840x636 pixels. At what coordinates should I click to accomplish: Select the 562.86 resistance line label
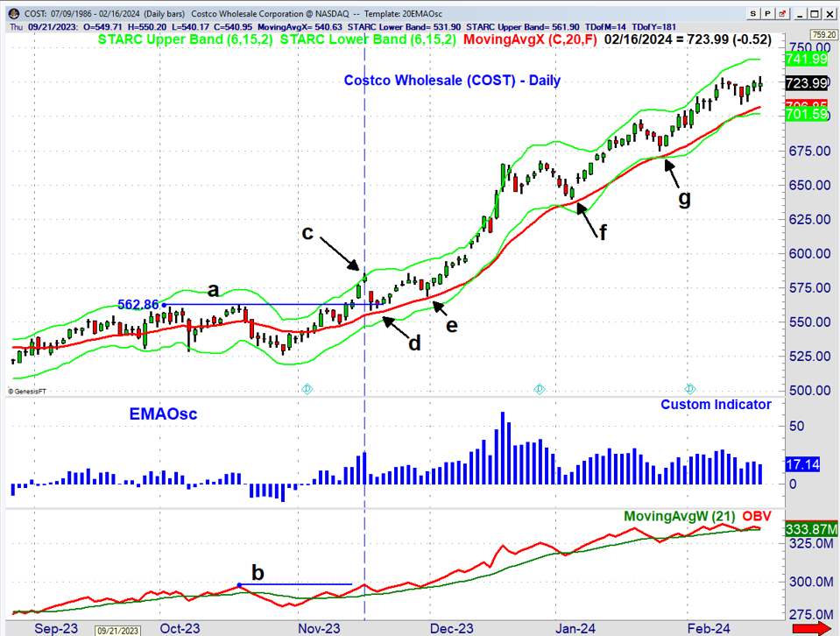(x=138, y=304)
